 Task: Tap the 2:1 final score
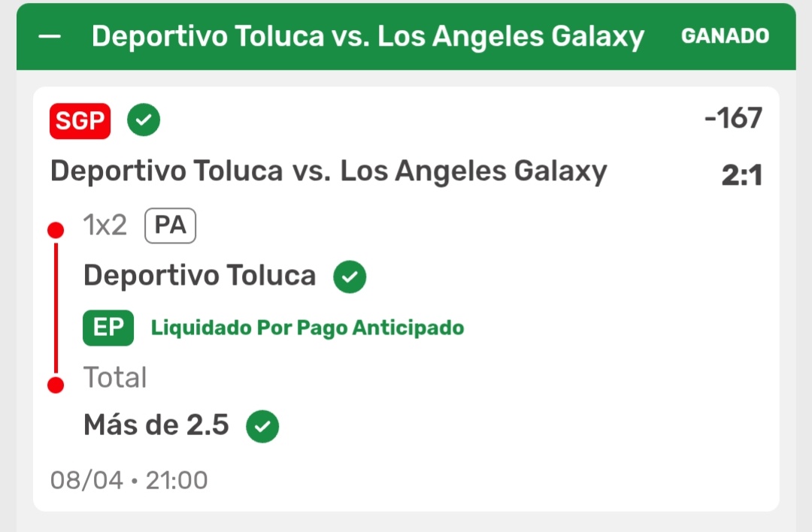[x=741, y=175]
